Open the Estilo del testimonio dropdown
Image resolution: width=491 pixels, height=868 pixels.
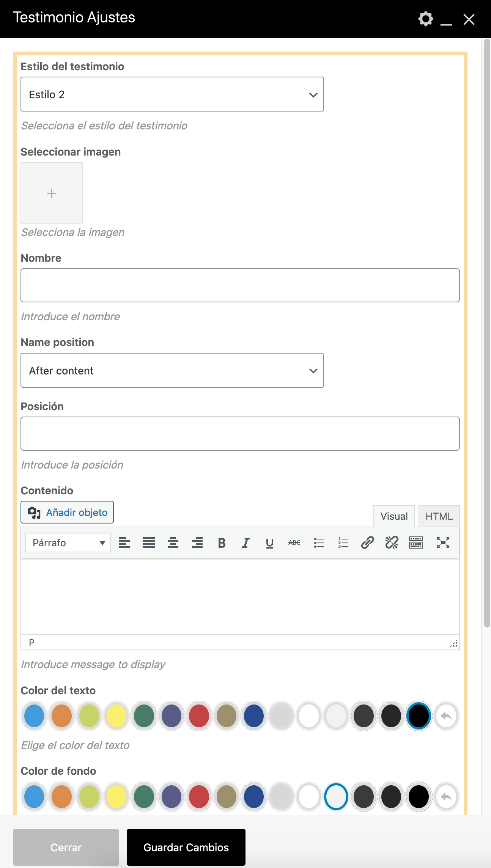pos(172,94)
